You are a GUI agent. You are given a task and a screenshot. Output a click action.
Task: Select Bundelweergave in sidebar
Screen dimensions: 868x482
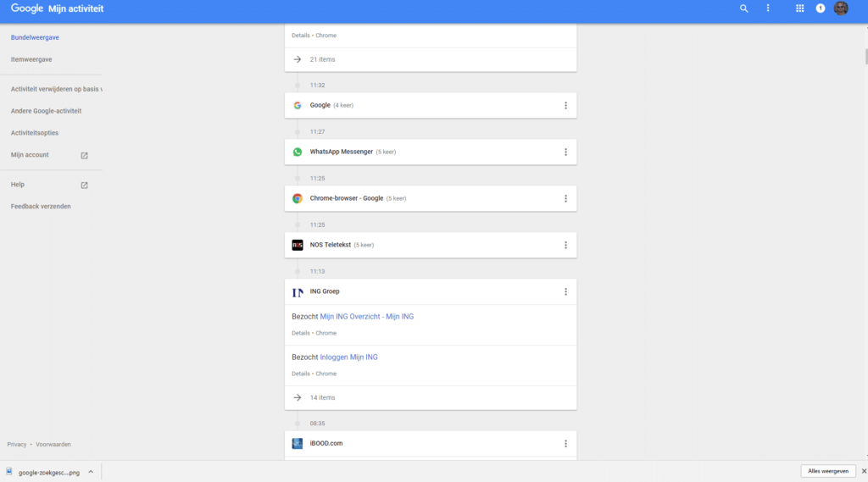35,37
